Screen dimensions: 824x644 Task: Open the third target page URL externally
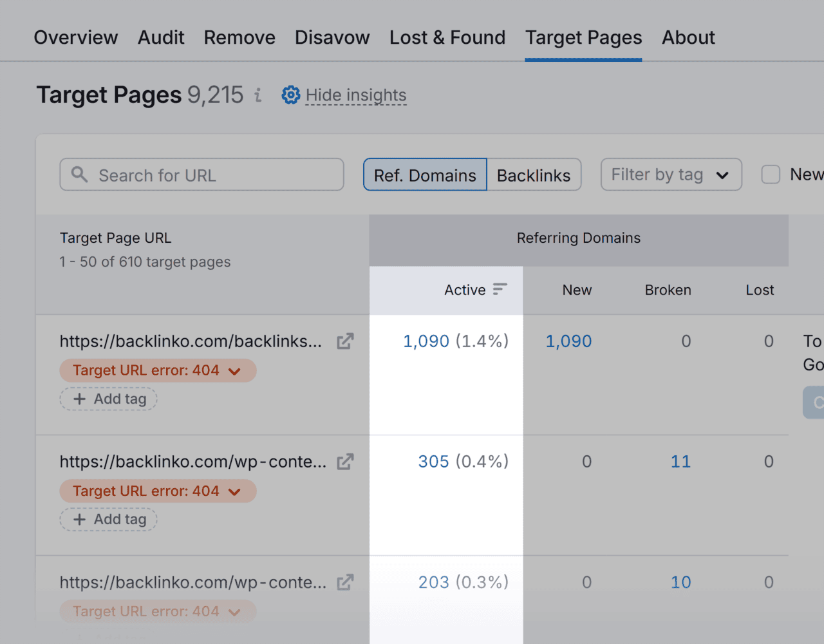click(345, 582)
